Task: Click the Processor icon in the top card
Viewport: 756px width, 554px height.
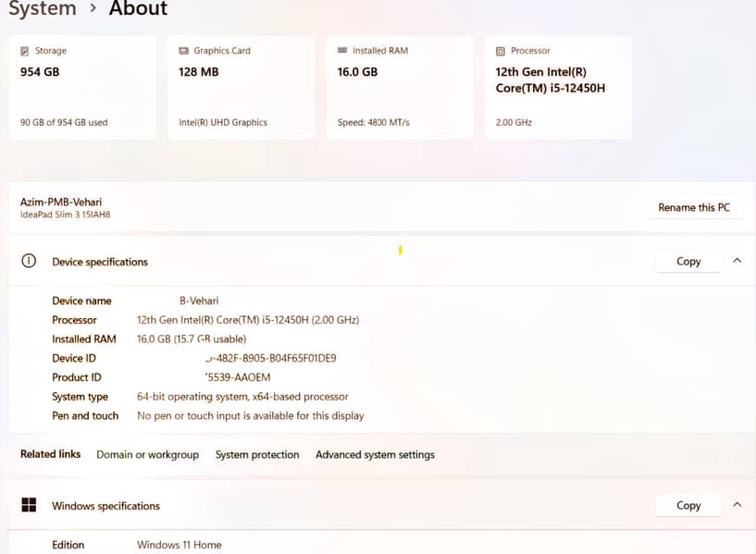Action: 501,51
